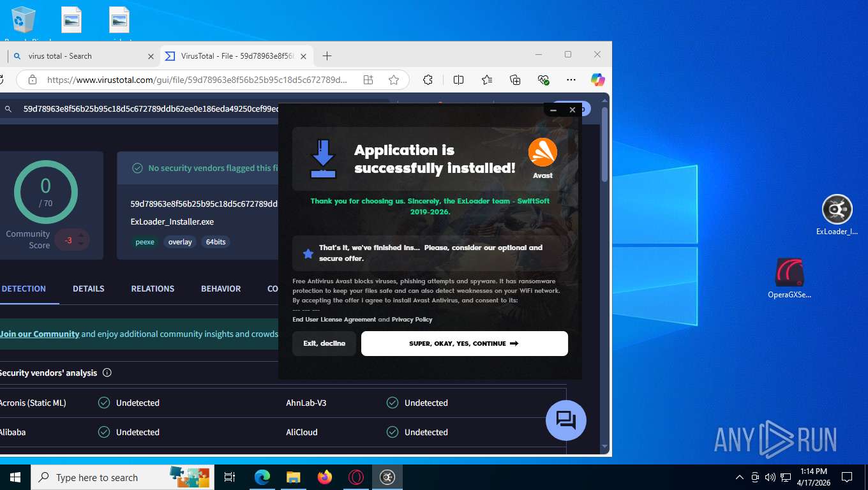
Task: Open Privacy Policy link in installer
Action: (412, 320)
